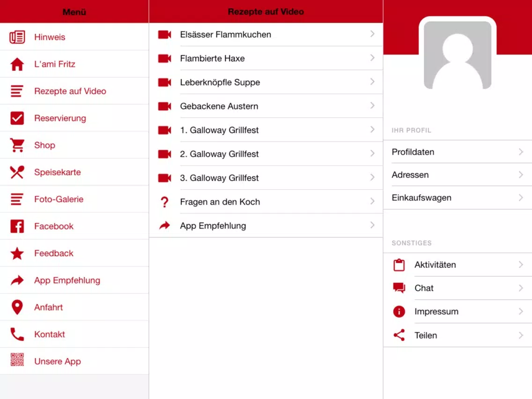Click the fork and spoon Speisekarte icon
The width and height of the screenshot is (532, 399).
(x=17, y=172)
